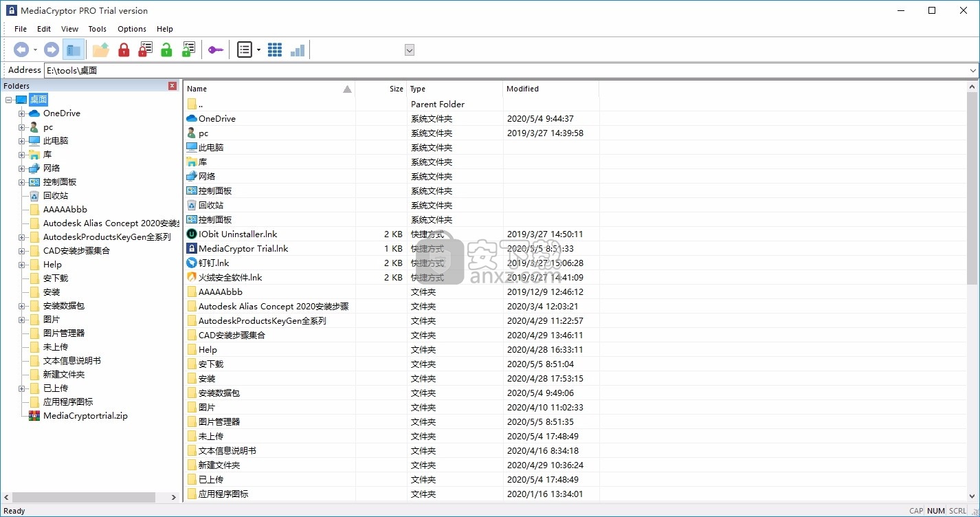
Task: Click the IObit Uninstaller.lnk icon
Action: click(x=192, y=234)
